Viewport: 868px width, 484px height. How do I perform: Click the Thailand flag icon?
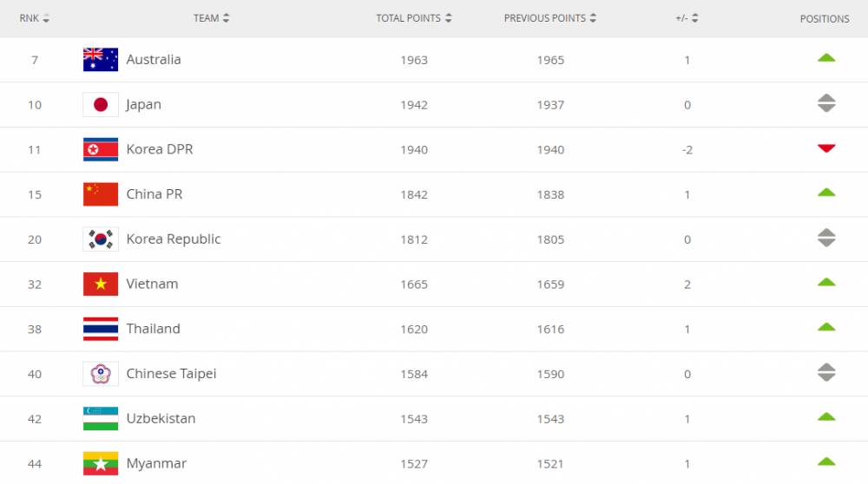click(100, 329)
